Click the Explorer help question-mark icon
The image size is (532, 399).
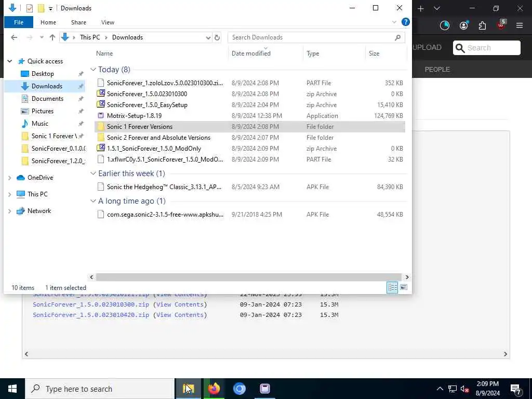(x=405, y=22)
